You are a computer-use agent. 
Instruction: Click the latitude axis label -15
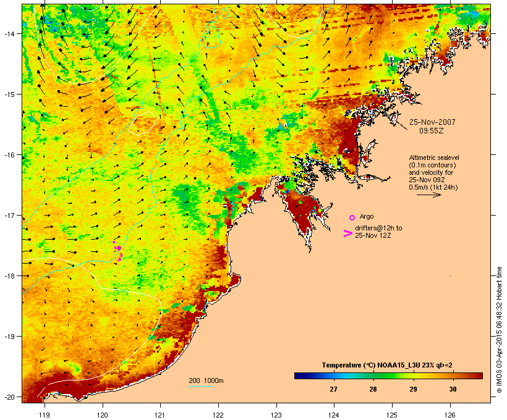coord(9,94)
